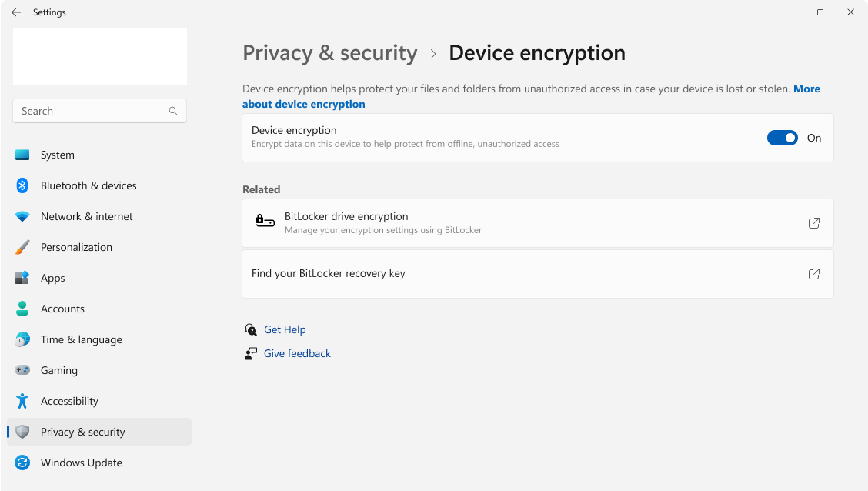Screen dimensions: 868x491
Task: Click the search magnifier icon
Action: [172, 111]
